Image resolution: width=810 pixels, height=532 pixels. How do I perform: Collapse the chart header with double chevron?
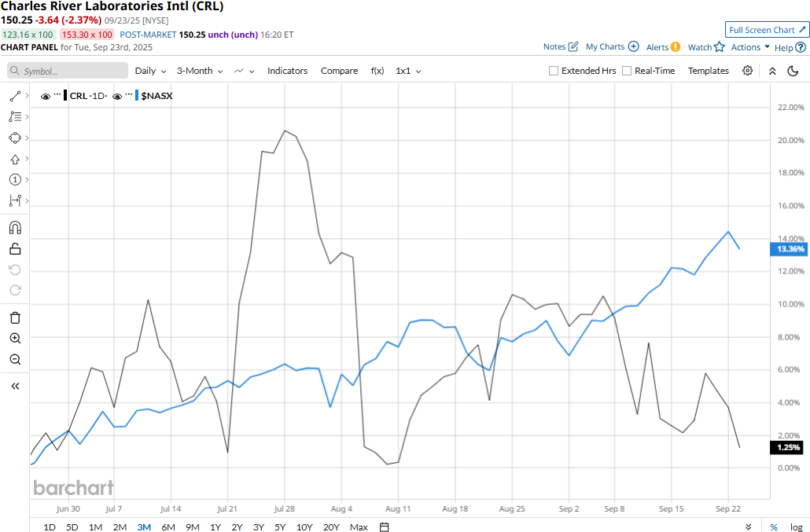click(x=772, y=72)
